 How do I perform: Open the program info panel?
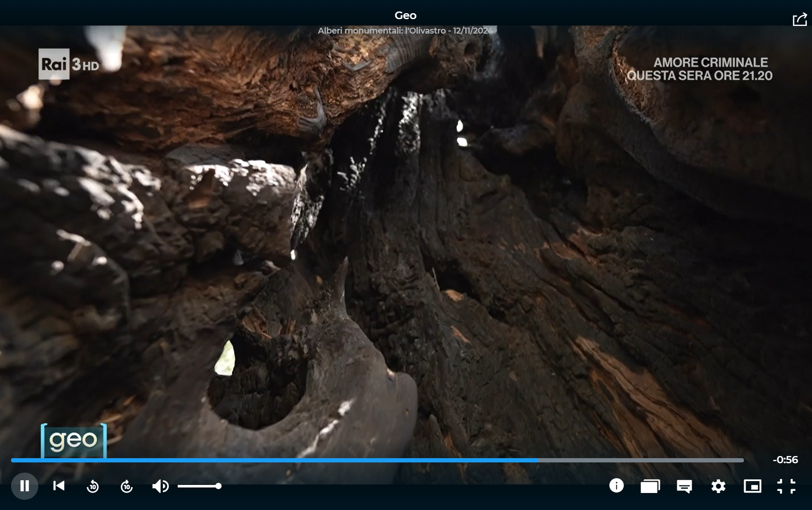tap(616, 486)
